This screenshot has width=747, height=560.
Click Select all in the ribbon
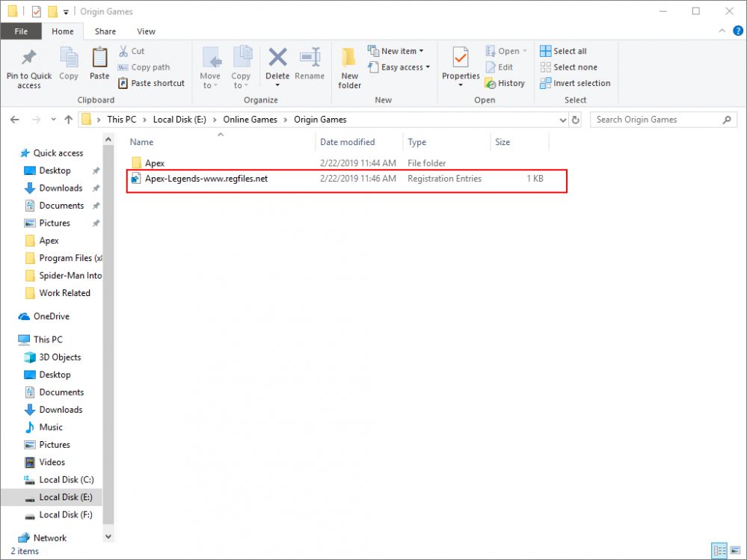coord(563,51)
